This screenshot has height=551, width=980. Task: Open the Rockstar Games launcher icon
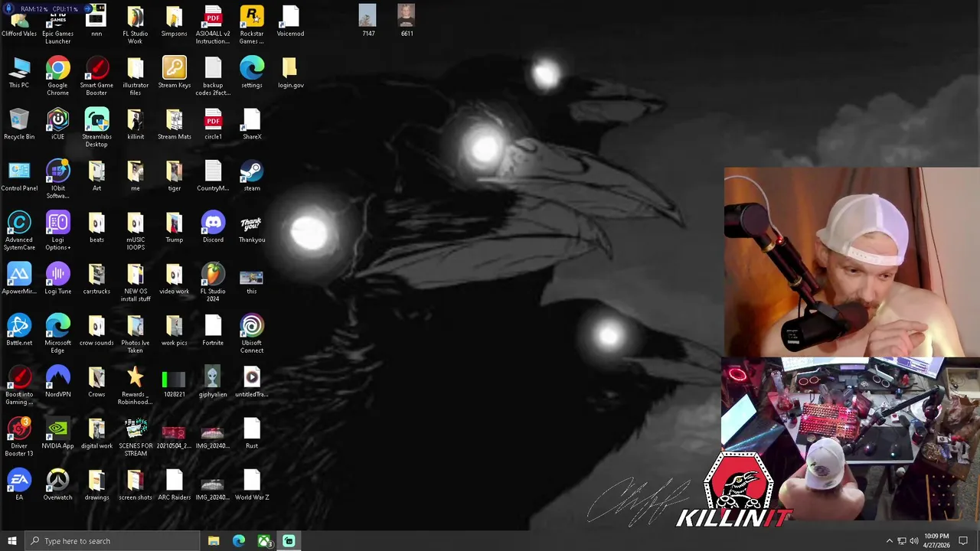(252, 23)
